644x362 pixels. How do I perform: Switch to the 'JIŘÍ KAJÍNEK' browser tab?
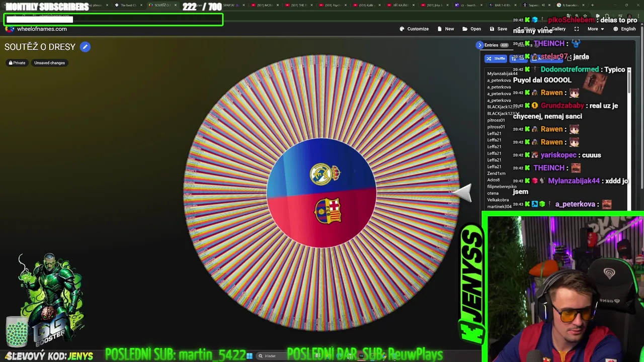click(x=400, y=5)
